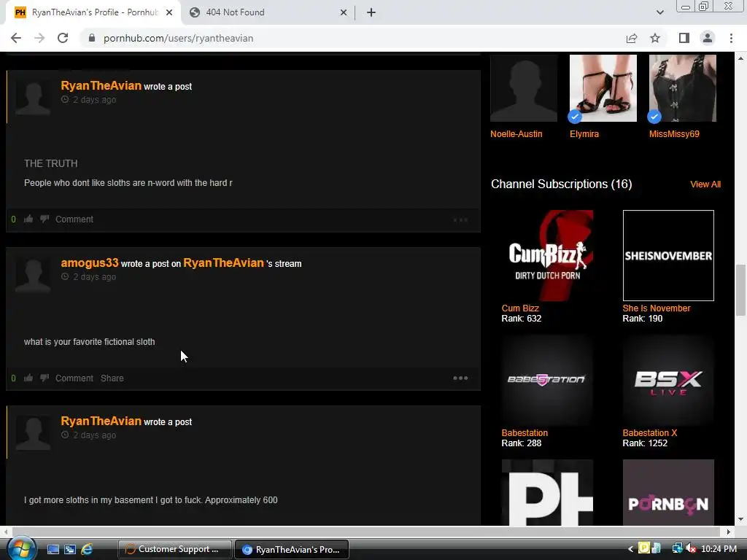Image resolution: width=747 pixels, height=560 pixels.
Task: Expand hidden system tray icons
Action: [x=630, y=550]
